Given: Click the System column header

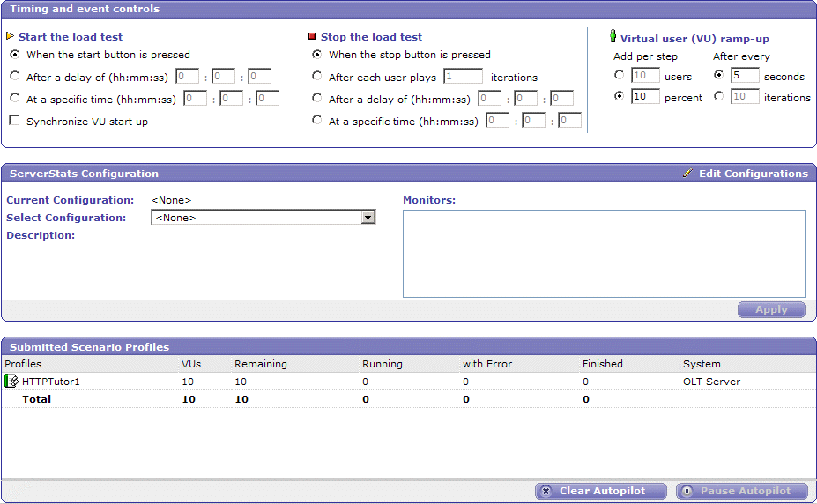Looking at the screenshot, I should click(x=702, y=364).
